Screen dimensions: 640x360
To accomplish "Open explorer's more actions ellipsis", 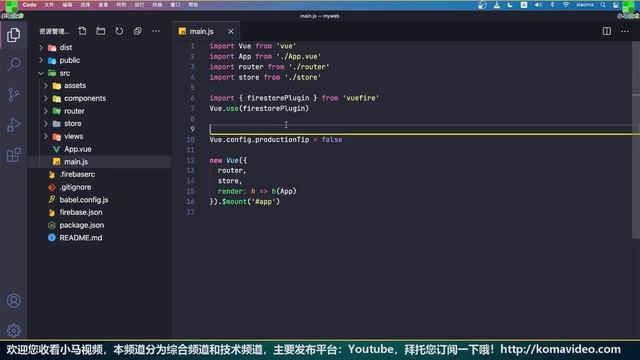I will click(156, 31).
